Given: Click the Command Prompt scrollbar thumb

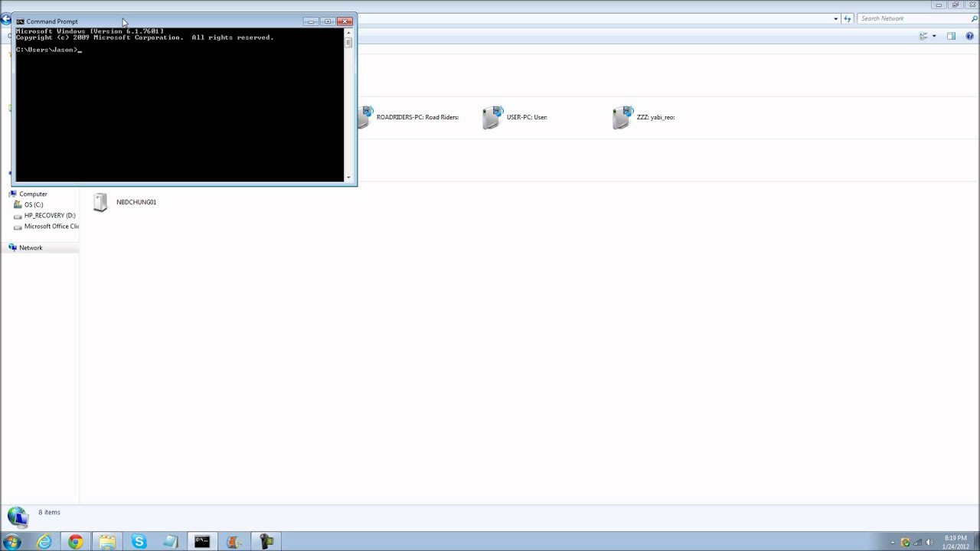Looking at the screenshot, I should [x=348, y=43].
